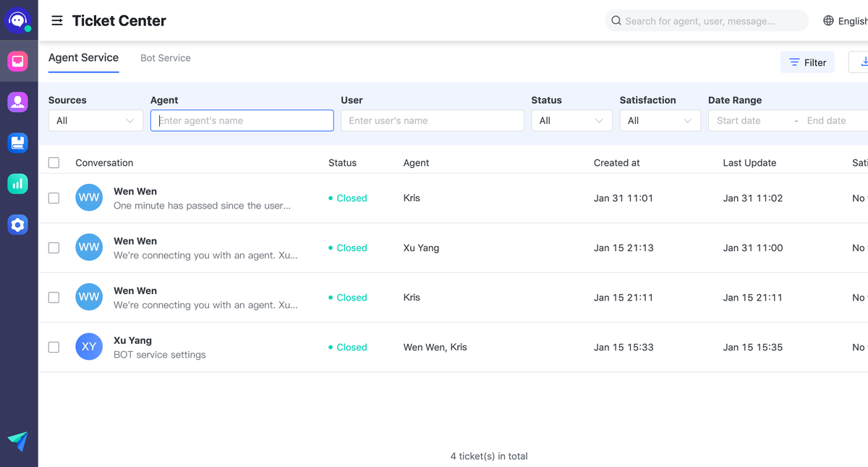
Task: Click the paper plane icon in sidebar
Action: [x=18, y=441]
